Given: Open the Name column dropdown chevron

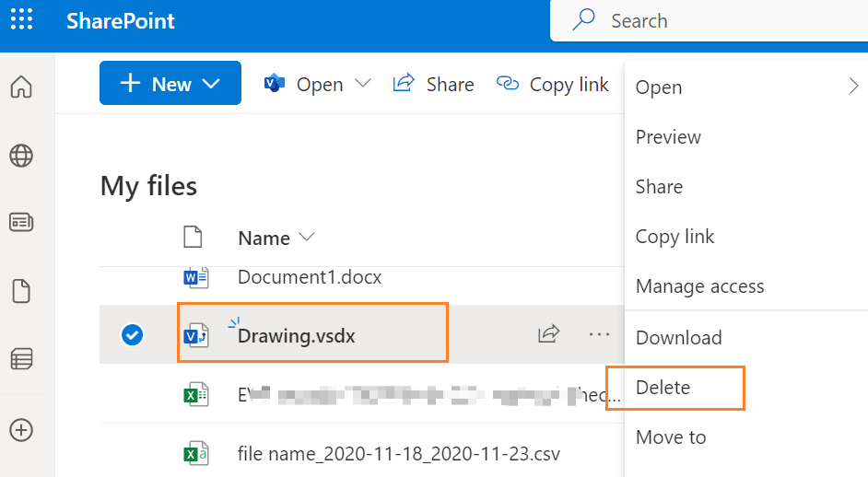Looking at the screenshot, I should (x=306, y=237).
